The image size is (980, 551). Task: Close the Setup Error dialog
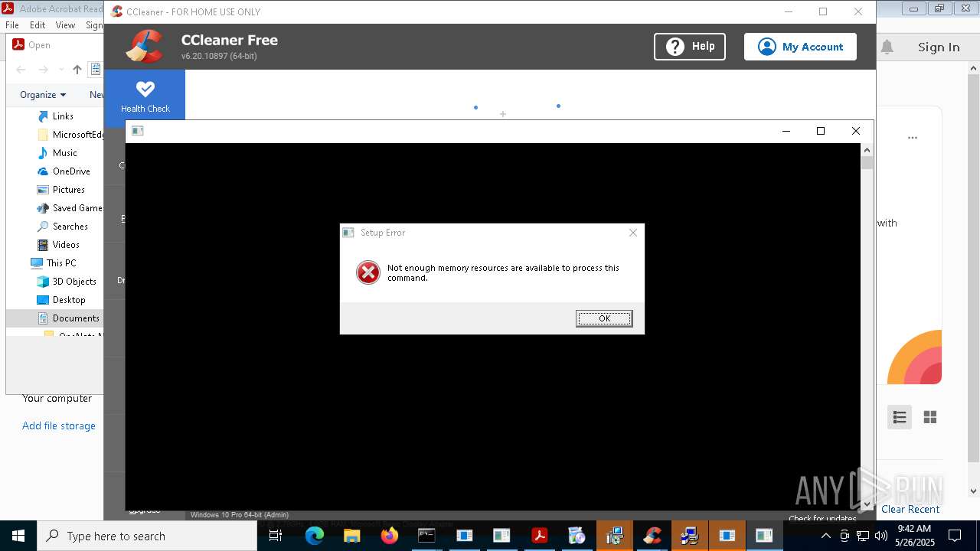pos(633,233)
